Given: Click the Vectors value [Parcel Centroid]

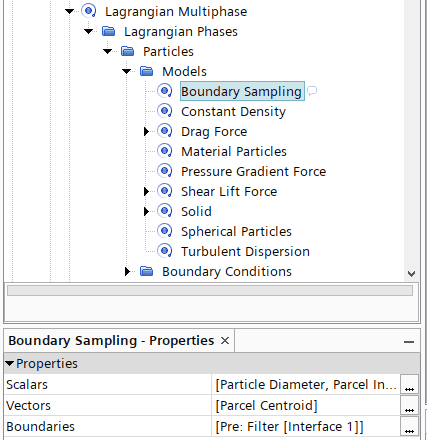Looking at the screenshot, I should (x=266, y=405).
